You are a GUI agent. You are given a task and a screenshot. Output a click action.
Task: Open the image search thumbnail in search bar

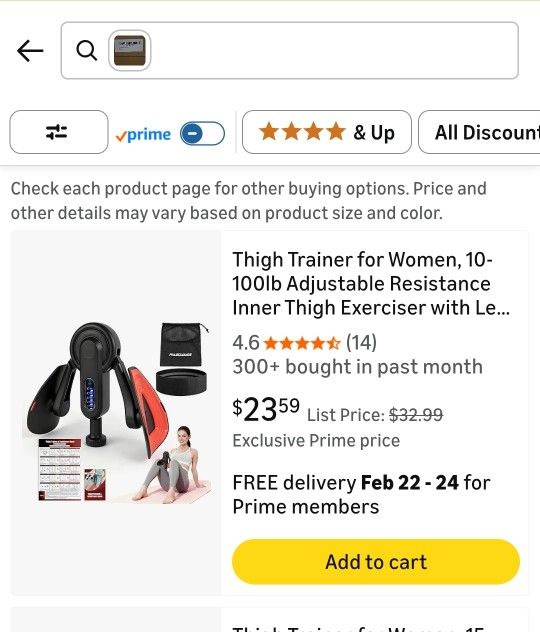130,51
